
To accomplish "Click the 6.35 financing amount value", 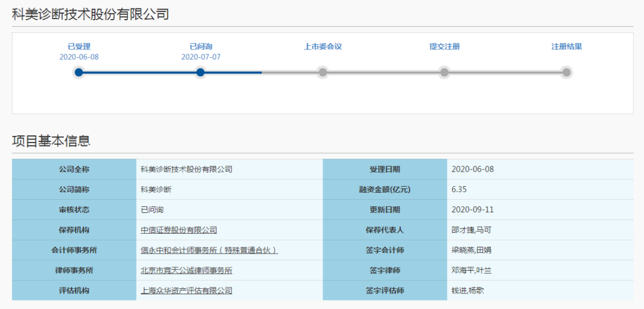I will tap(459, 190).
